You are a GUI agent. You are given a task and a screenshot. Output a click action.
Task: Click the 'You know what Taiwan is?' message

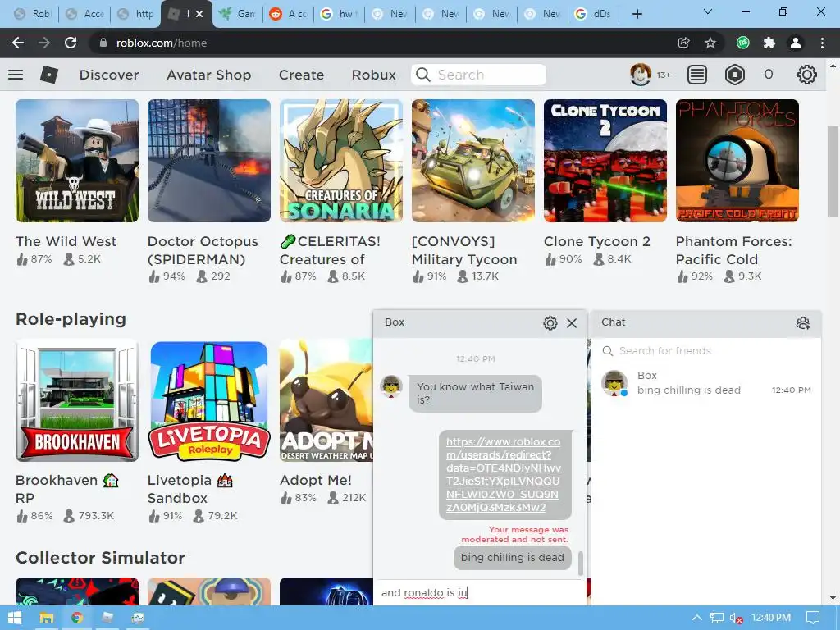coord(475,393)
